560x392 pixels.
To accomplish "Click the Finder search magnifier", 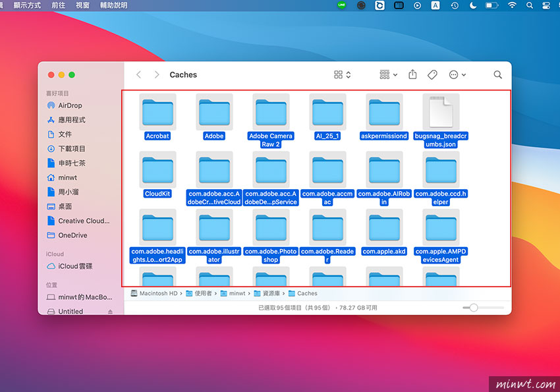I will [497, 74].
